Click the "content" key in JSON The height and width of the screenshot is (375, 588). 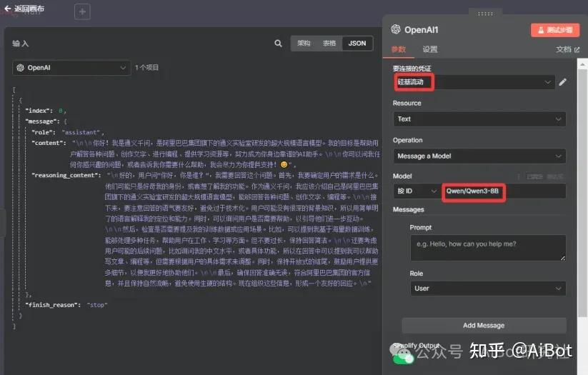click(49, 143)
